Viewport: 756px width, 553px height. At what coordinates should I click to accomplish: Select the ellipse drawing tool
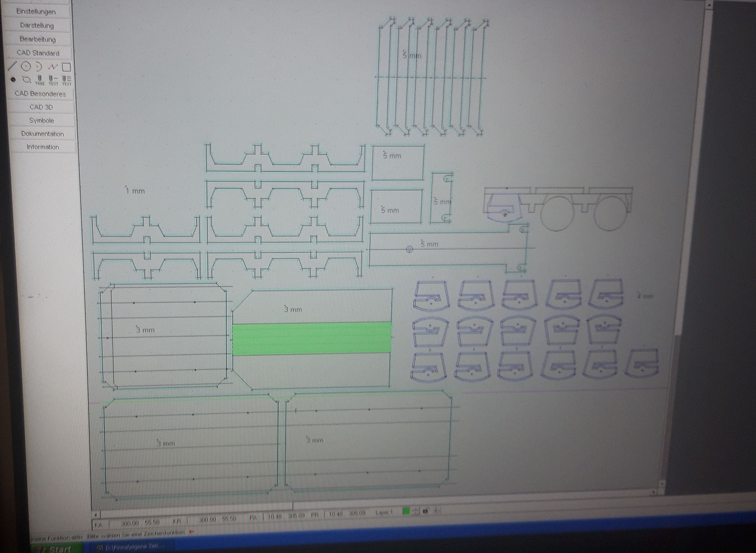tap(26, 80)
